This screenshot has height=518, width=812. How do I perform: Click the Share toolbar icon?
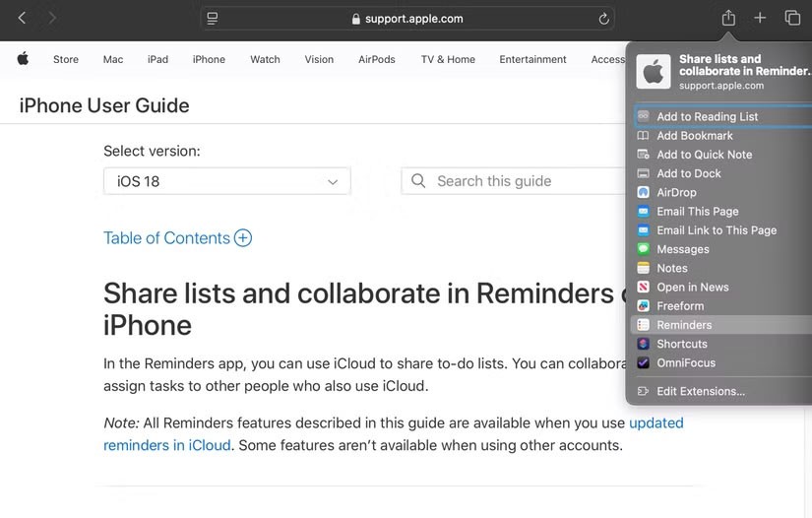[x=728, y=18]
